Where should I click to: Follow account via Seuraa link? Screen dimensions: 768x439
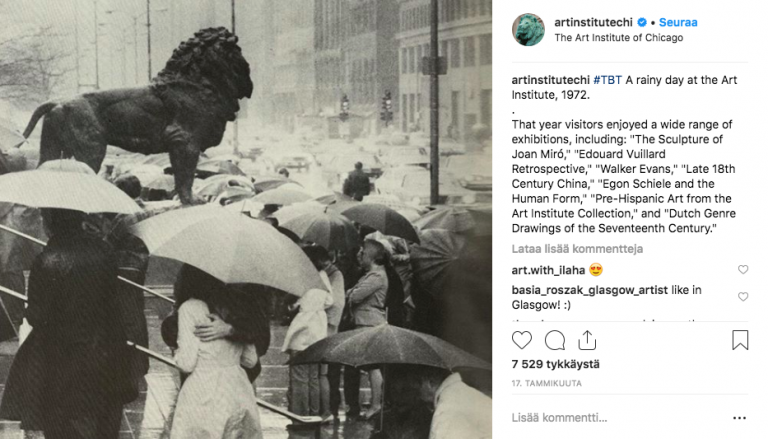point(678,23)
